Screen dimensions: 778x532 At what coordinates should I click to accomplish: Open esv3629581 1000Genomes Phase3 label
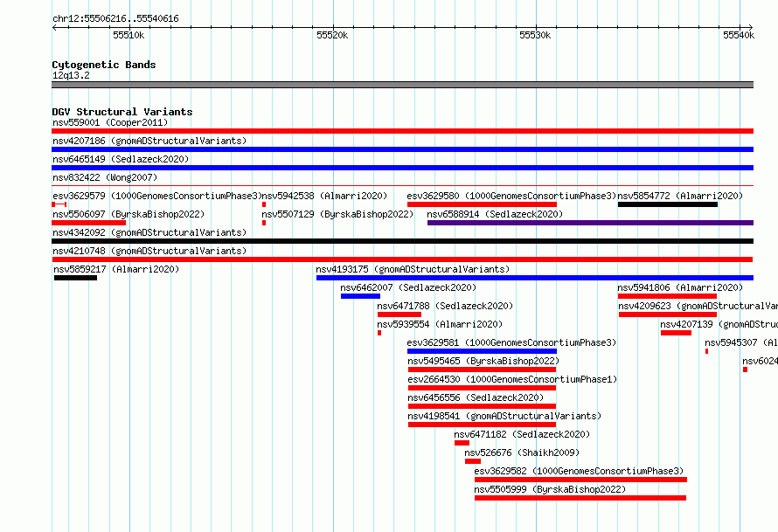tap(511, 342)
